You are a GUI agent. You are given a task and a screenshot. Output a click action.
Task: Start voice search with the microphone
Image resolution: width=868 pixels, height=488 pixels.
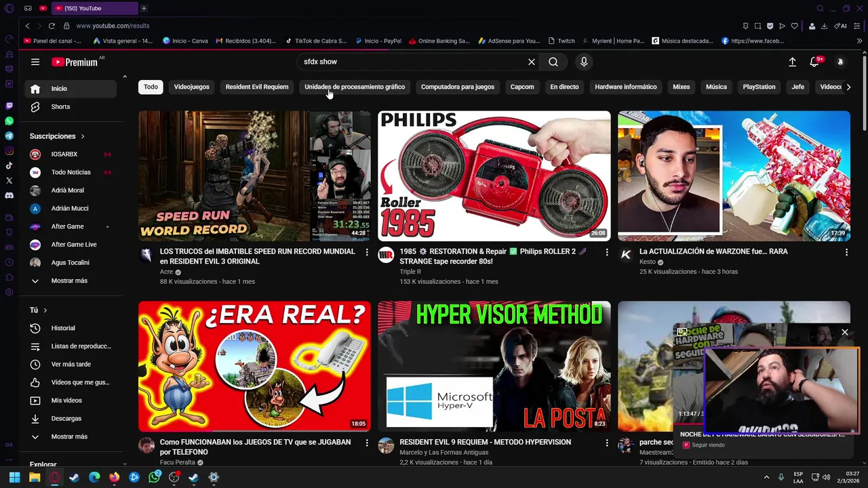[x=584, y=62]
